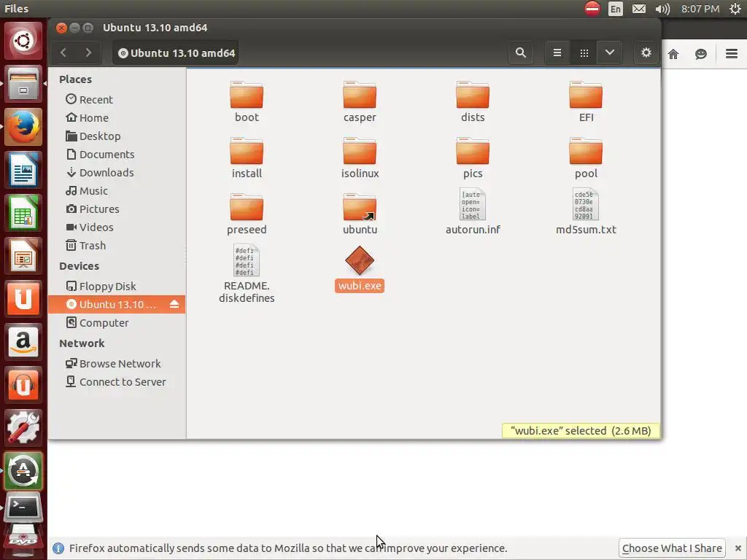Open Recent in Places sidebar
This screenshot has height=560, width=747.
(117, 99)
